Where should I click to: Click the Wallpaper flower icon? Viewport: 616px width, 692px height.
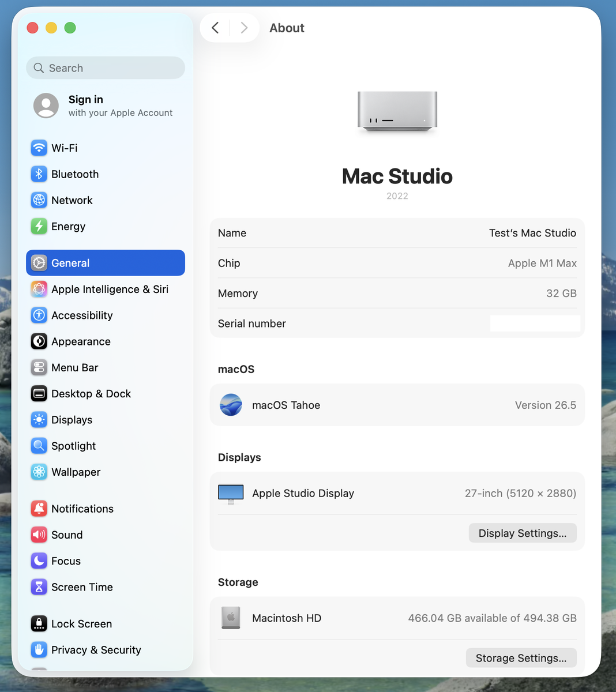[39, 472]
